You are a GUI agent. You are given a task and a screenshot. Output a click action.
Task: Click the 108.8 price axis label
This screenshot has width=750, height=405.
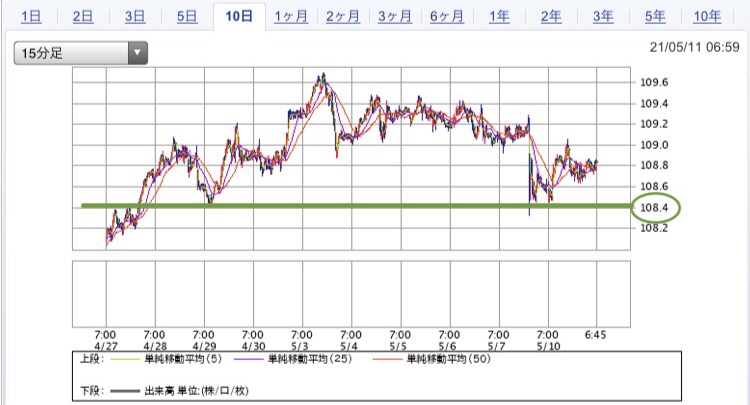point(654,165)
